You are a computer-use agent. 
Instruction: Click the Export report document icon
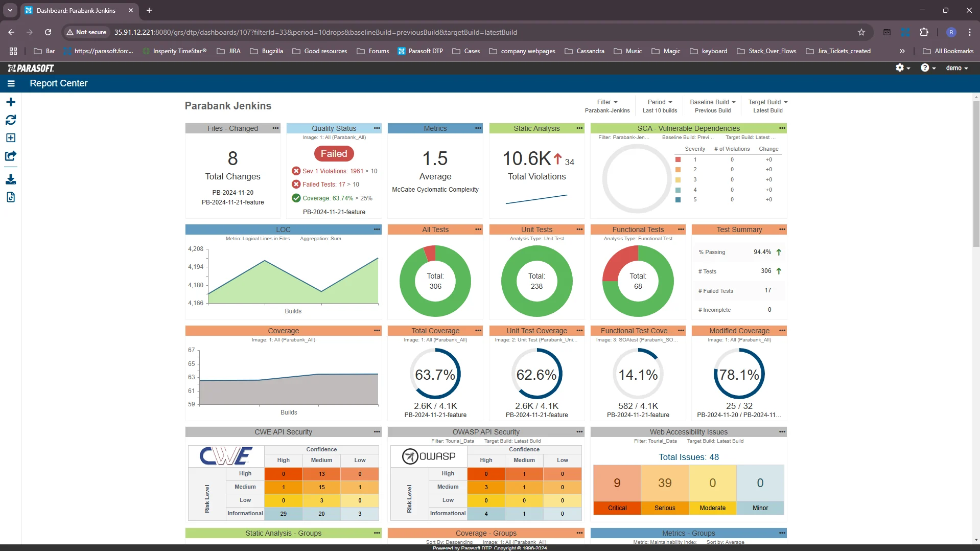point(11,197)
